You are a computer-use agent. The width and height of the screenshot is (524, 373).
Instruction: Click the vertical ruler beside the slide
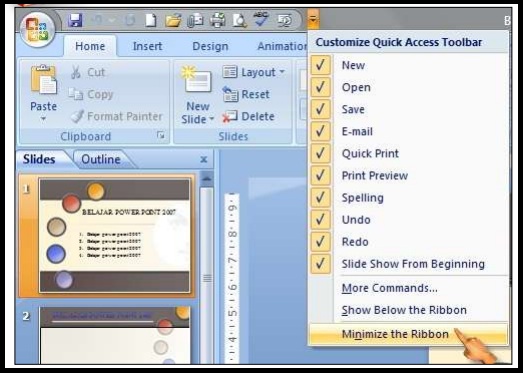pos(232,277)
